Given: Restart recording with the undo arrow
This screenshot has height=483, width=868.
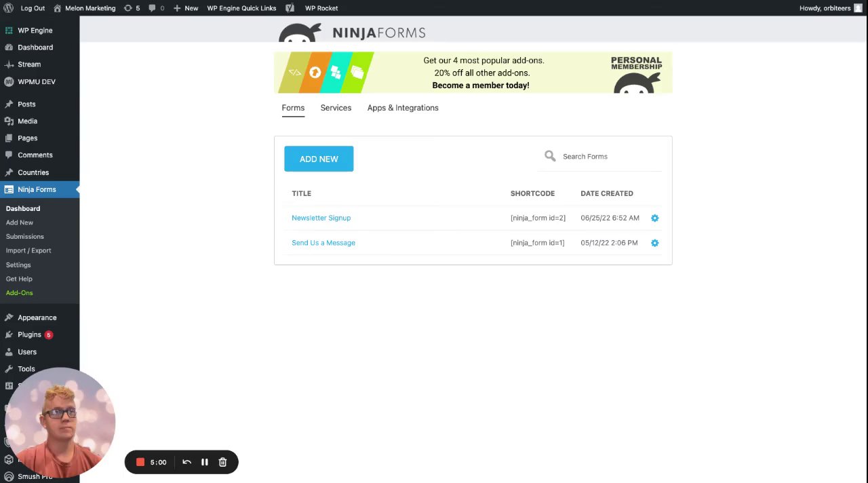Looking at the screenshot, I should (x=186, y=462).
